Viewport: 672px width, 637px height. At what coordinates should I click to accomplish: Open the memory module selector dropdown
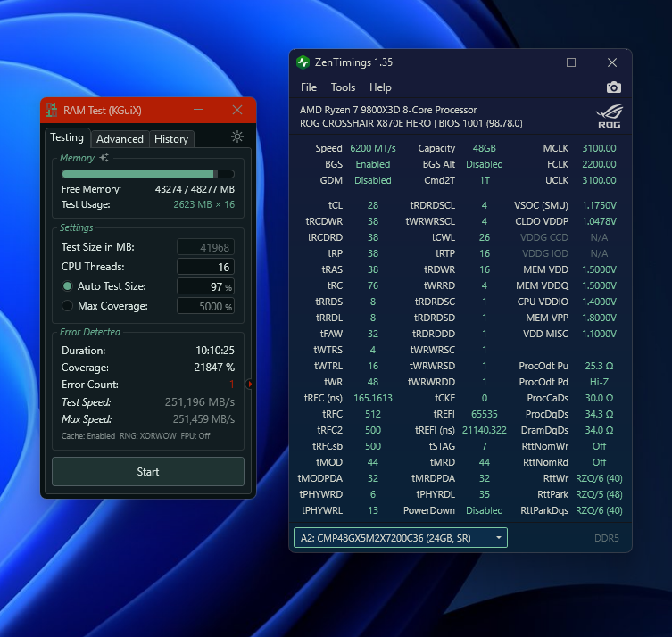tap(400, 537)
